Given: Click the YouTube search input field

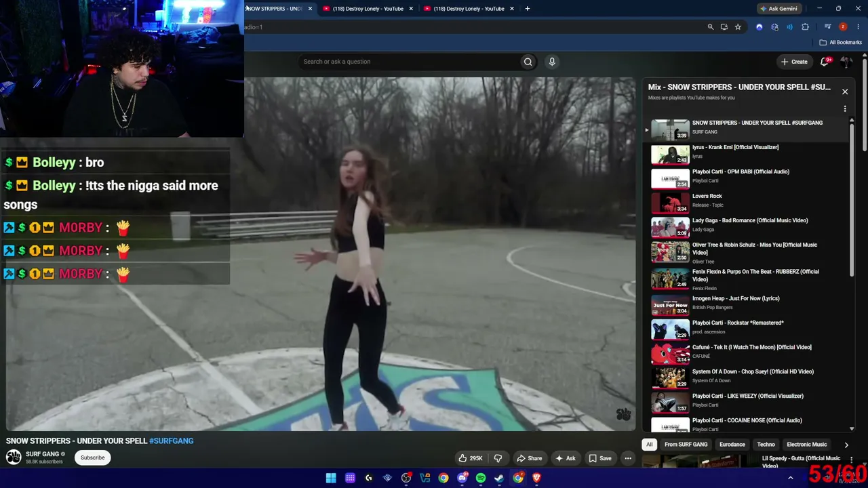Looking at the screenshot, I should click(x=410, y=62).
